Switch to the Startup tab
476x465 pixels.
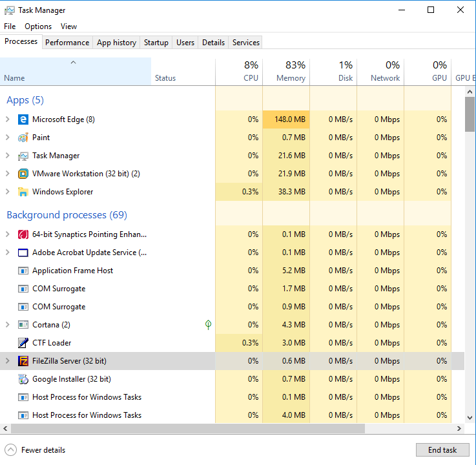(x=156, y=43)
